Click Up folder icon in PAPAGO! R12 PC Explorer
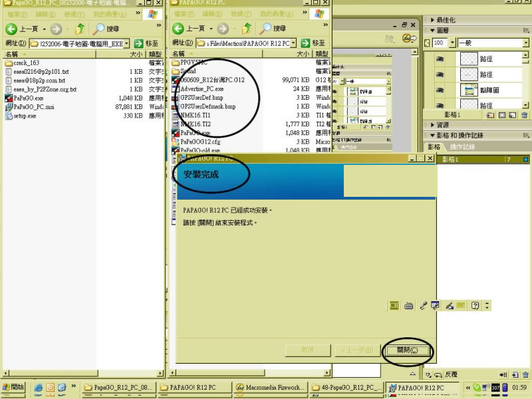The height and width of the screenshot is (399, 532). coord(247,29)
